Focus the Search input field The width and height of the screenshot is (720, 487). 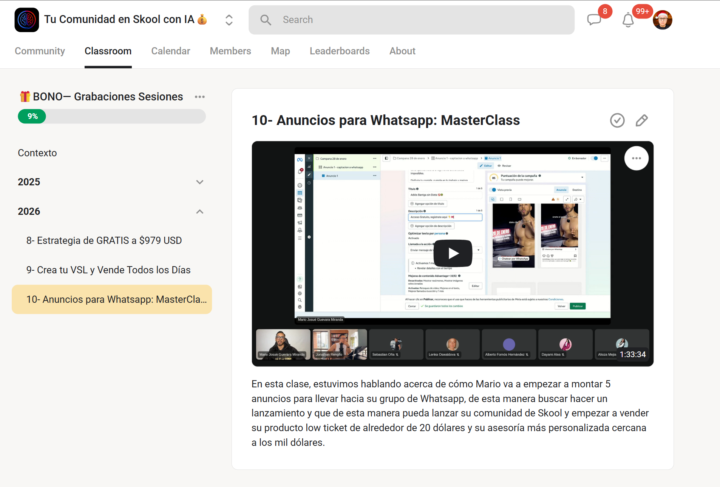(411, 20)
